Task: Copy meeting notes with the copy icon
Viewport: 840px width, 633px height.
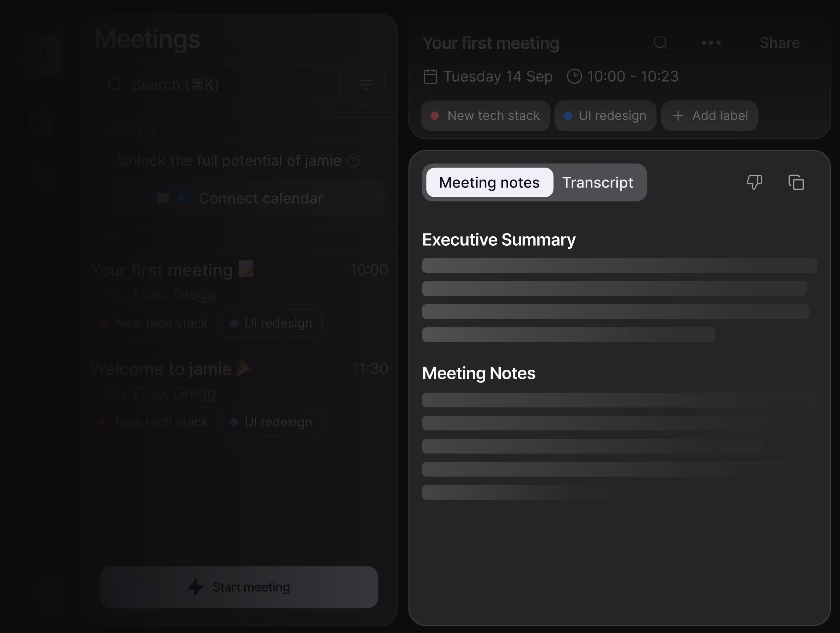Action: (x=796, y=182)
